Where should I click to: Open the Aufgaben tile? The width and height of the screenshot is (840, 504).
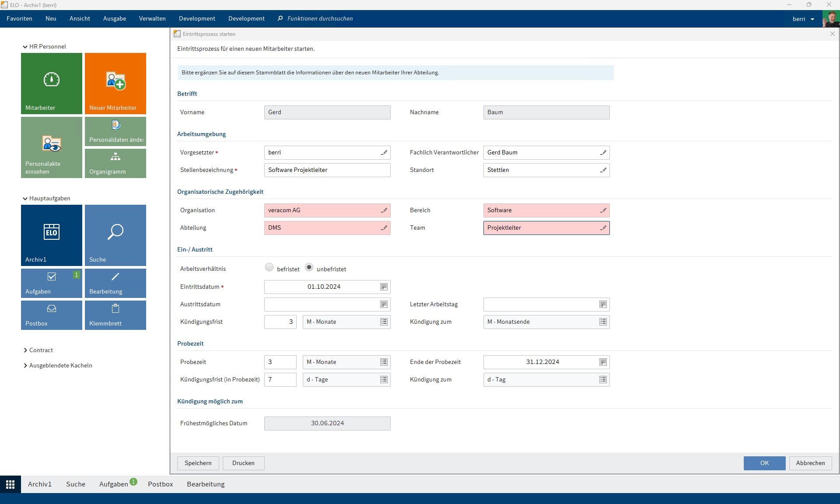click(x=52, y=283)
